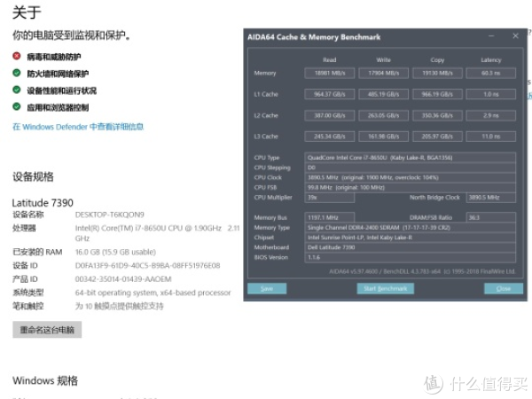Click the Latency column header
Screen dimensions: 532x399
(x=491, y=59)
